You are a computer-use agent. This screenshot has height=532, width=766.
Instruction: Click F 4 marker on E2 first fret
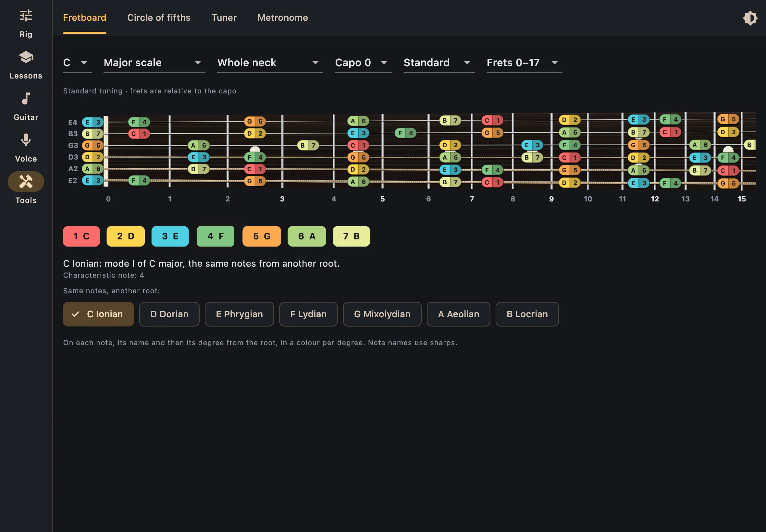[x=139, y=180]
